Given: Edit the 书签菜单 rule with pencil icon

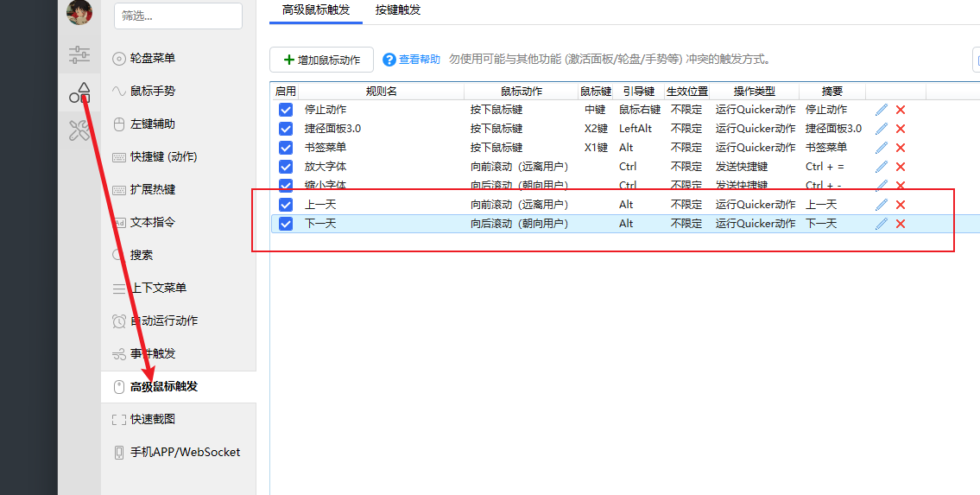Looking at the screenshot, I should [x=882, y=148].
